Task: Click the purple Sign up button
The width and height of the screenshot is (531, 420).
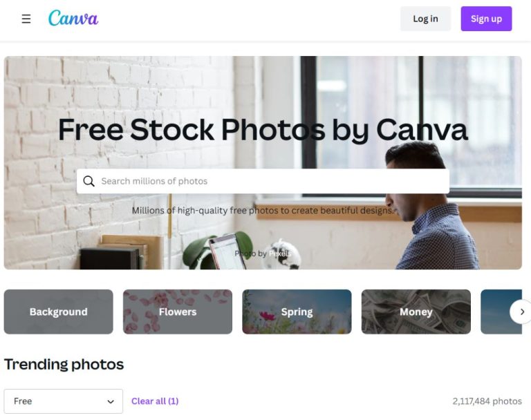Action: [x=486, y=19]
